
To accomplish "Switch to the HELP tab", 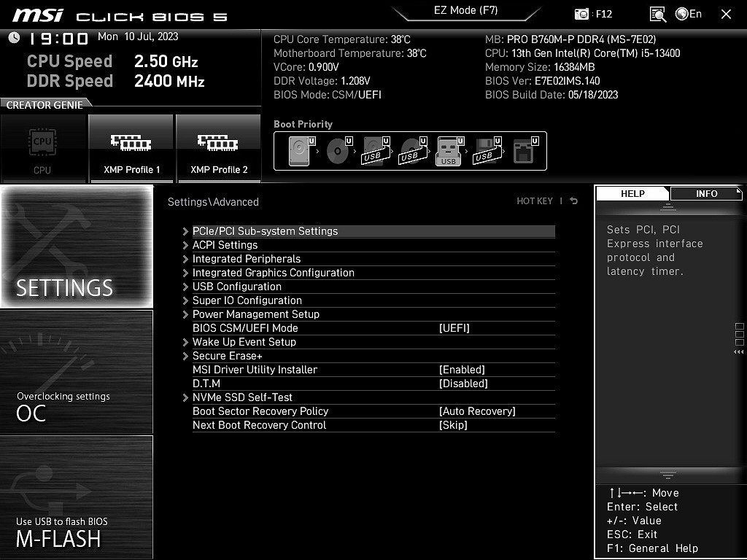I will pos(632,193).
